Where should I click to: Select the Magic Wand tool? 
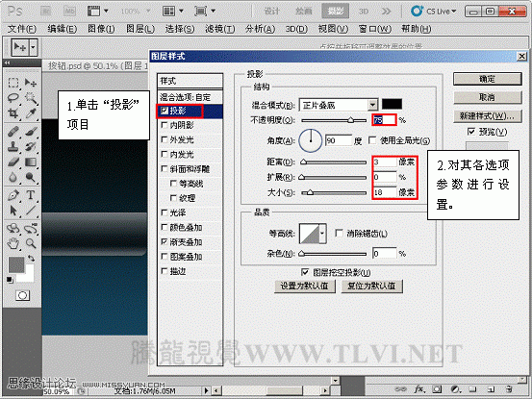(x=31, y=98)
